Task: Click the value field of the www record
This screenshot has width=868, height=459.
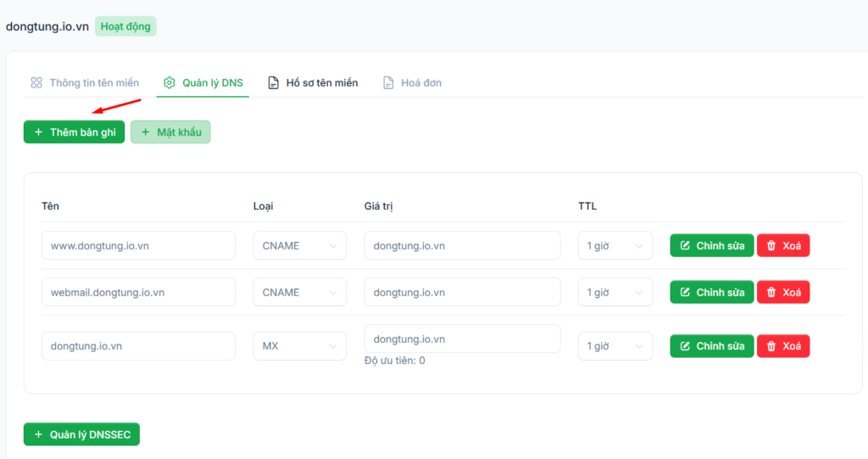Action: [x=462, y=245]
